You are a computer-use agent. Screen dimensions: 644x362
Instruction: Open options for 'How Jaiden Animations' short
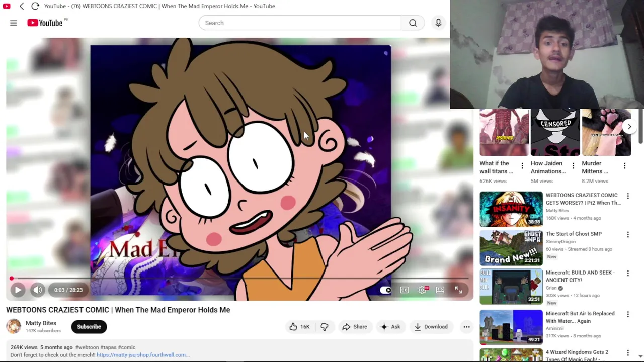pos(573,166)
